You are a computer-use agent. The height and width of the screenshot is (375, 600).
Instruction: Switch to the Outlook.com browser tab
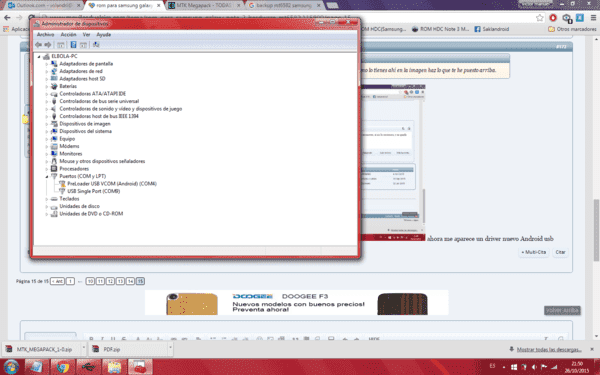44,5
